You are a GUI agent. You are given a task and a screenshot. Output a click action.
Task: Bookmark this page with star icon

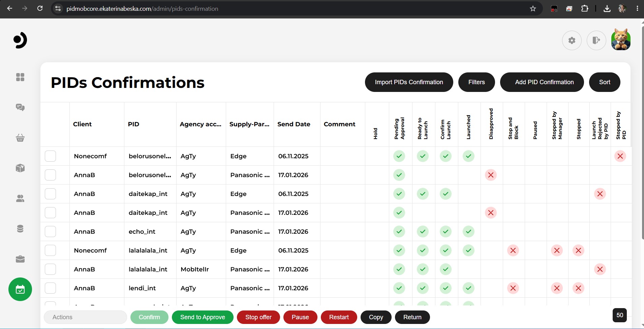pyautogui.click(x=533, y=8)
